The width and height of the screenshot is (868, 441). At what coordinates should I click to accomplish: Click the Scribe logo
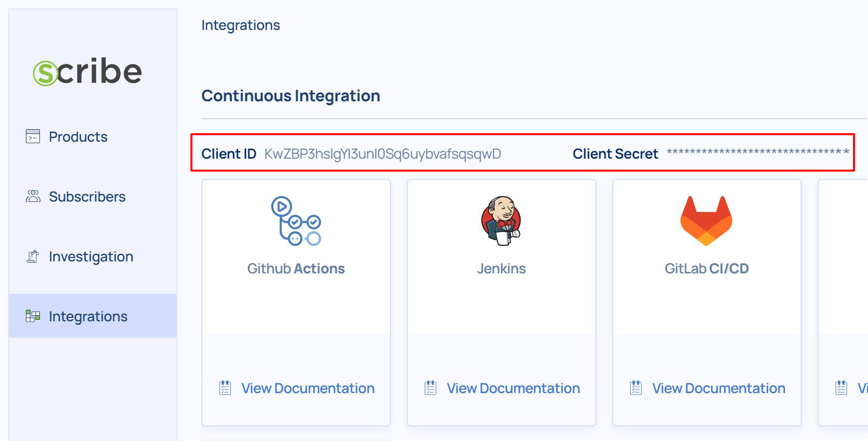point(88,72)
